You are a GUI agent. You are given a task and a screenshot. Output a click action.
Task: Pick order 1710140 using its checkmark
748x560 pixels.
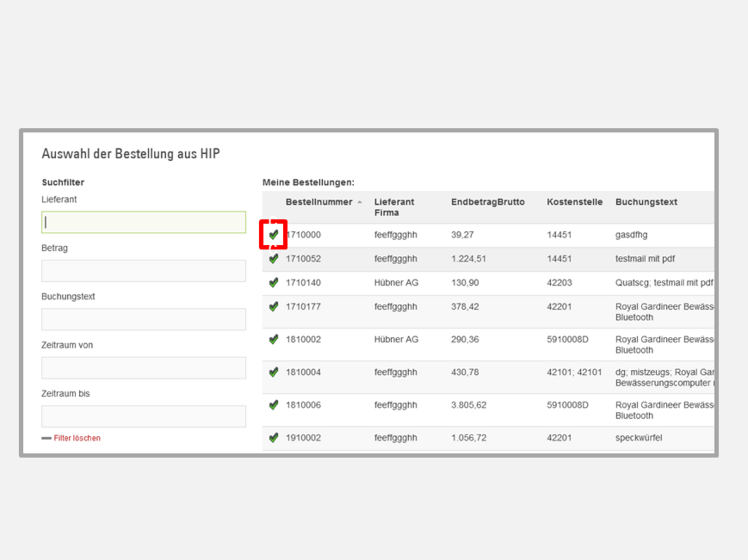click(273, 283)
